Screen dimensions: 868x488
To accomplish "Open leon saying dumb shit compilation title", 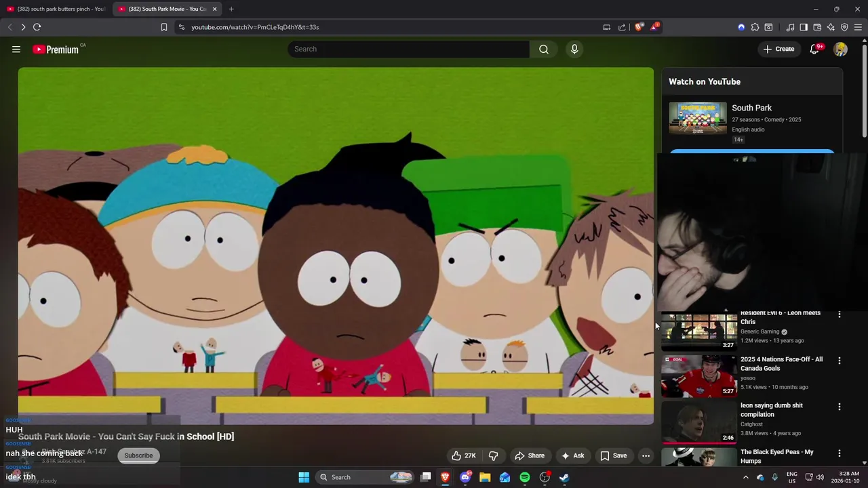I will [772, 410].
